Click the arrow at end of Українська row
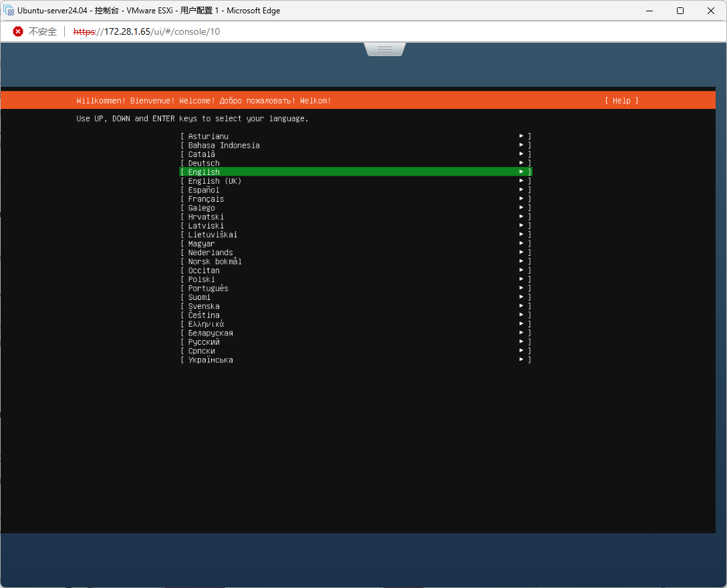The width and height of the screenshot is (727, 588). 522,360
